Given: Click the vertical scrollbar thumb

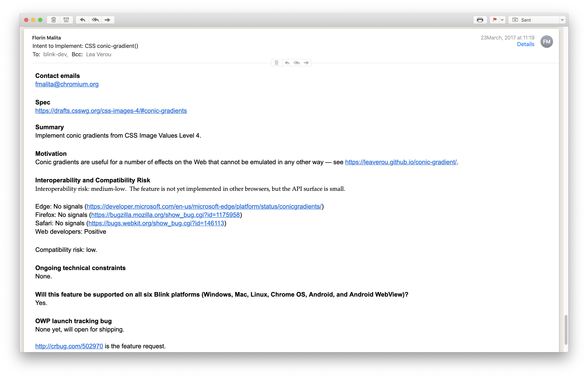Looking at the screenshot, I should [x=566, y=330].
